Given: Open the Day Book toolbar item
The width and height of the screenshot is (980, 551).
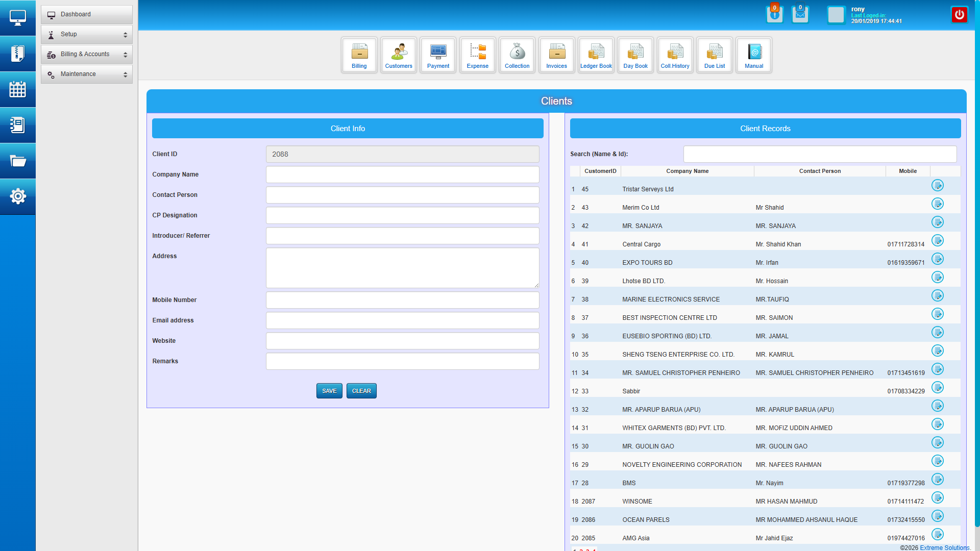Looking at the screenshot, I should point(635,55).
